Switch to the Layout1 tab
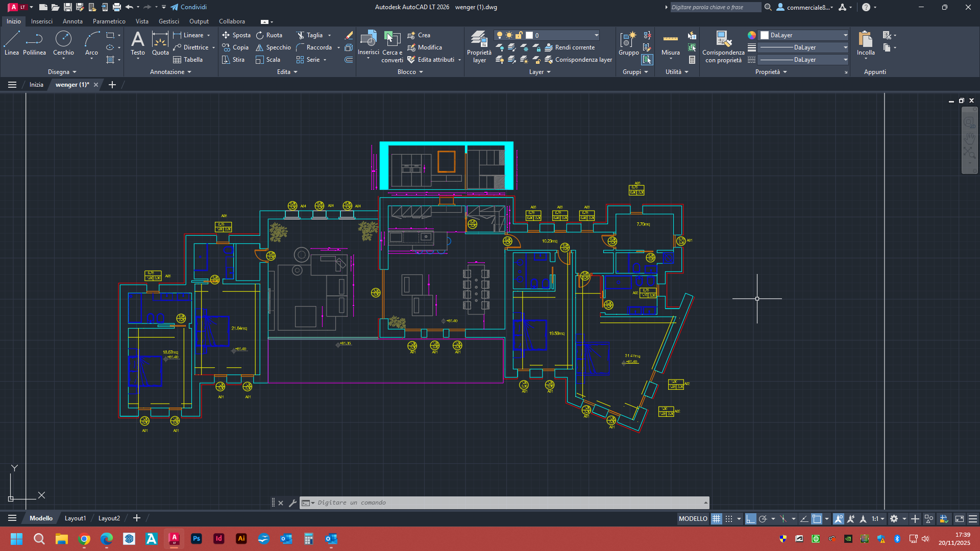Screen dimensions: 980x551 coord(75,518)
